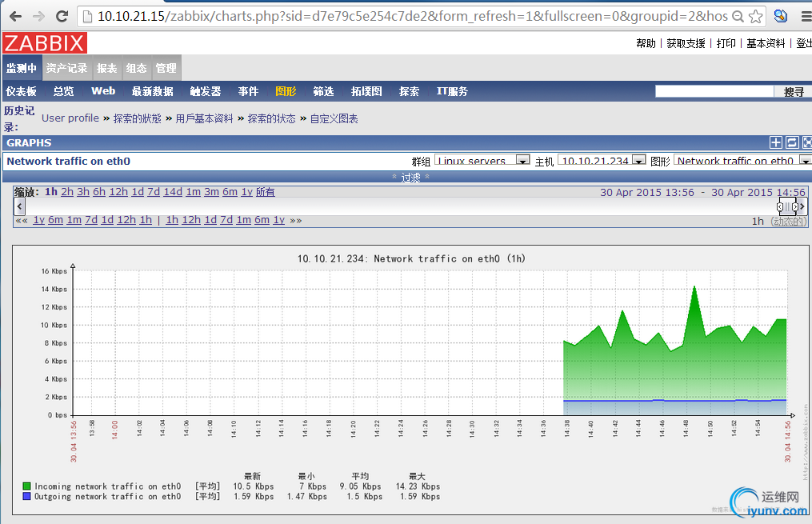The height and width of the screenshot is (524, 812).
Task: Click the bookmark star icon
Action: pyautogui.click(x=755, y=17)
